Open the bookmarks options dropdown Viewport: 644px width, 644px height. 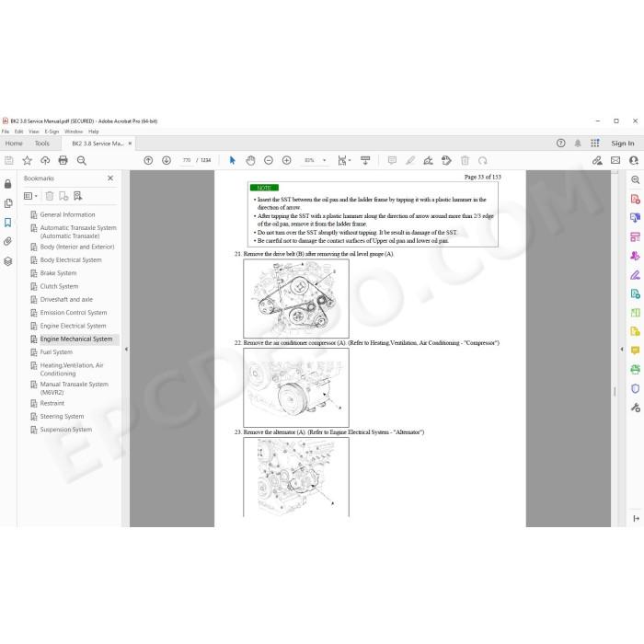coord(30,196)
